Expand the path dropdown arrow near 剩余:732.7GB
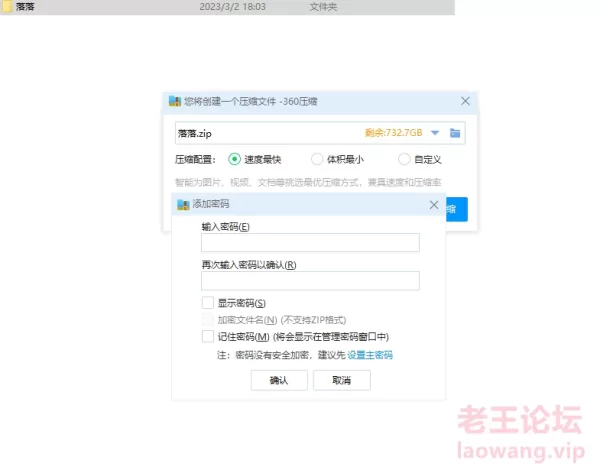Screen dimensions: 600x470 [435, 132]
